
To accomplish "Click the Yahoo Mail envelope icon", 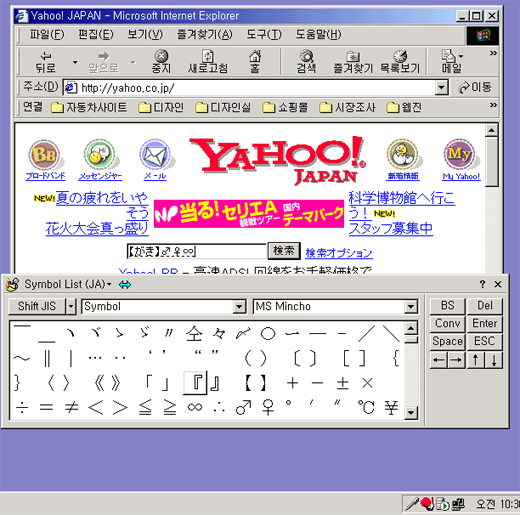I will [155, 155].
